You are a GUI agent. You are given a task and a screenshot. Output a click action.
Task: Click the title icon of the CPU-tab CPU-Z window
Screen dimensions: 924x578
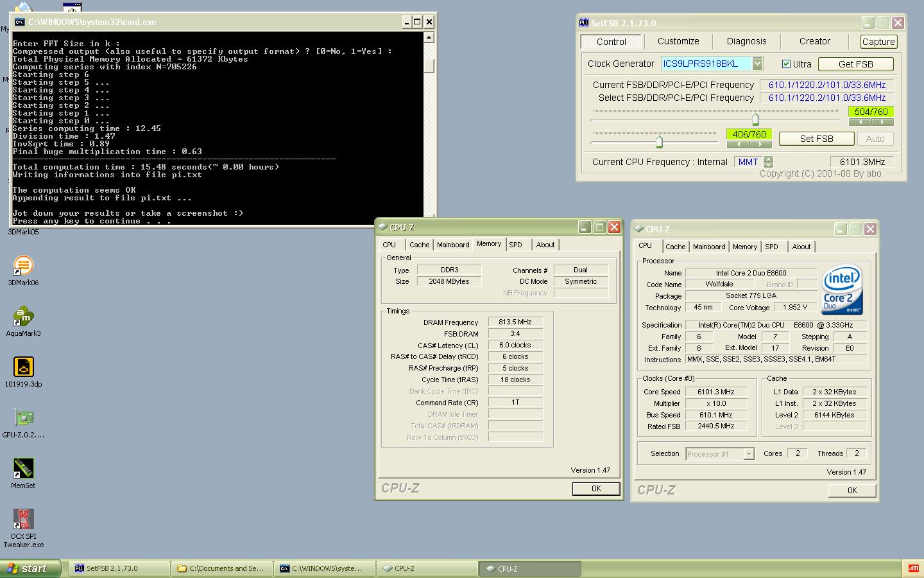639,229
